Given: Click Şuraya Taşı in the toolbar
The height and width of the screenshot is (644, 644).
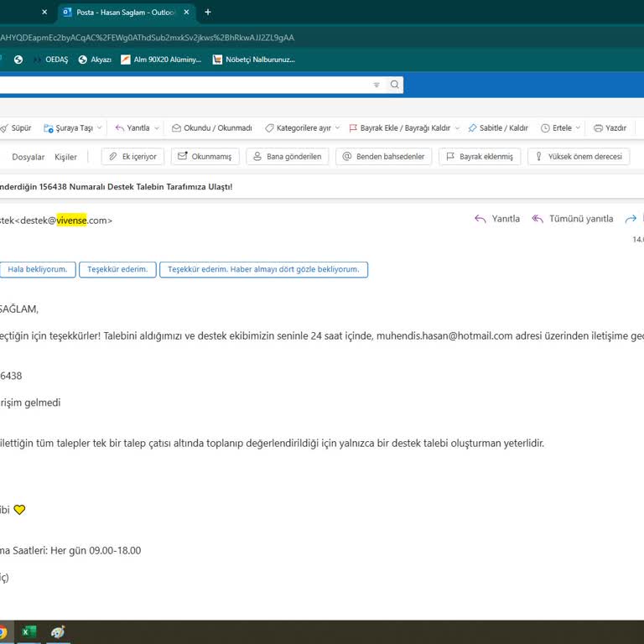Looking at the screenshot, I should coord(69,128).
